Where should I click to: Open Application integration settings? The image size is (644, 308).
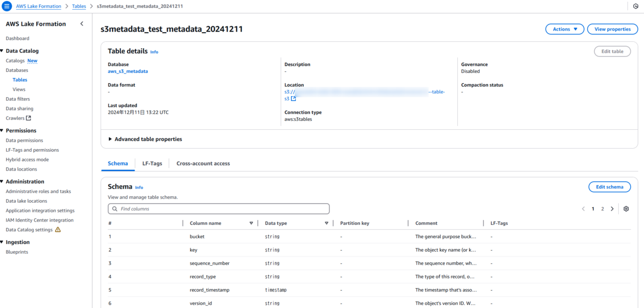tap(40, 210)
